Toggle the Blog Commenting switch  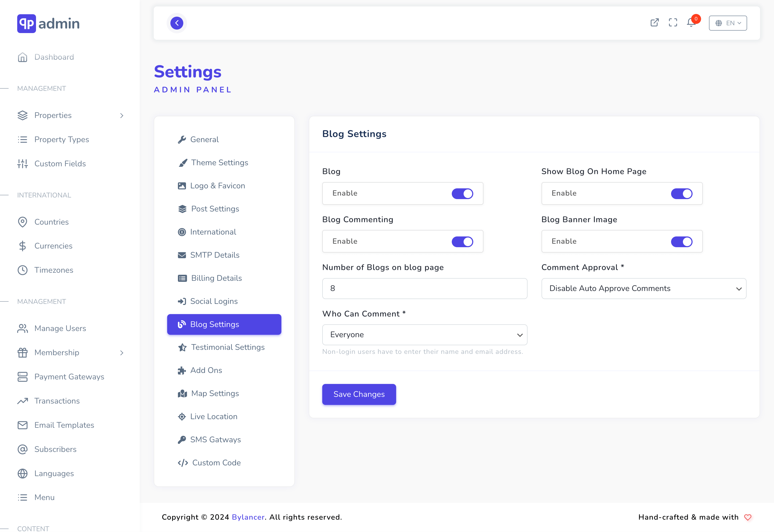462,242
